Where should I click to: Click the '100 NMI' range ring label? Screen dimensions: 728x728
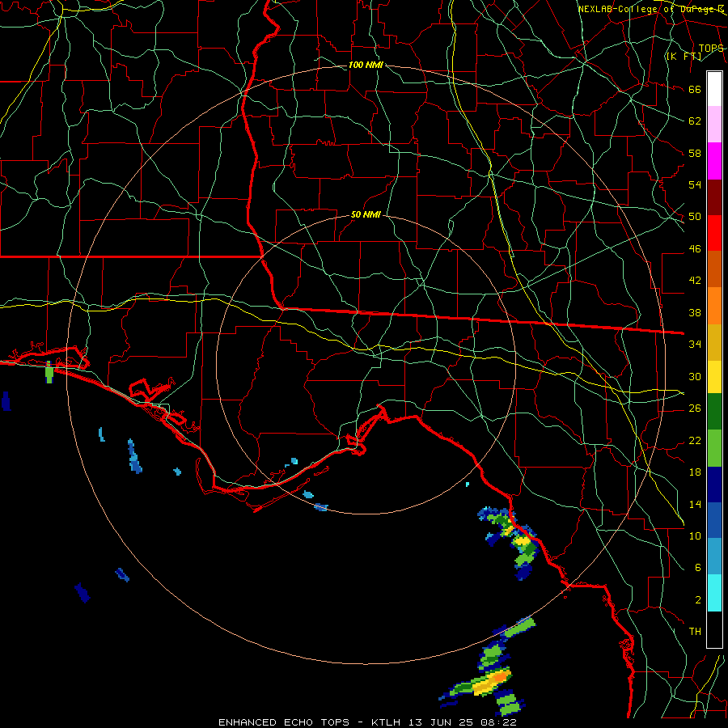[x=366, y=65]
